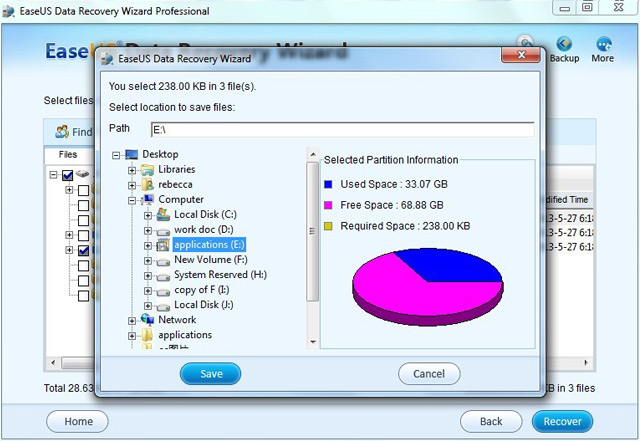
Task: Select the Local Disk (C:) label
Action: (x=205, y=214)
